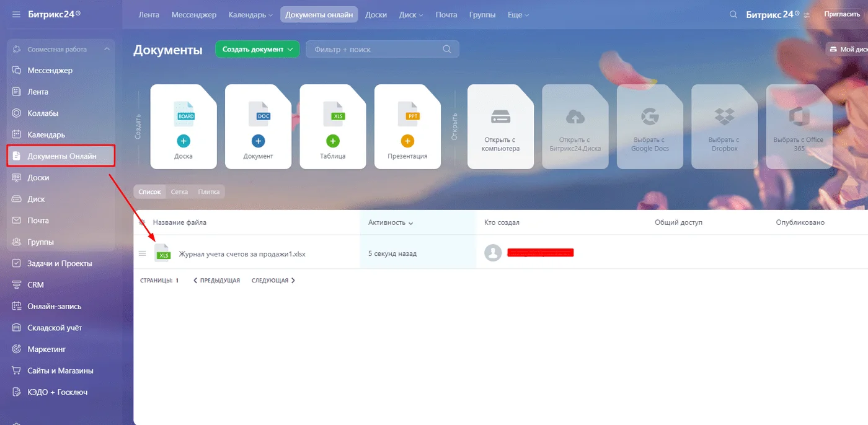
Task: Open file via Открыть с компьютера tile
Action: 500,126
